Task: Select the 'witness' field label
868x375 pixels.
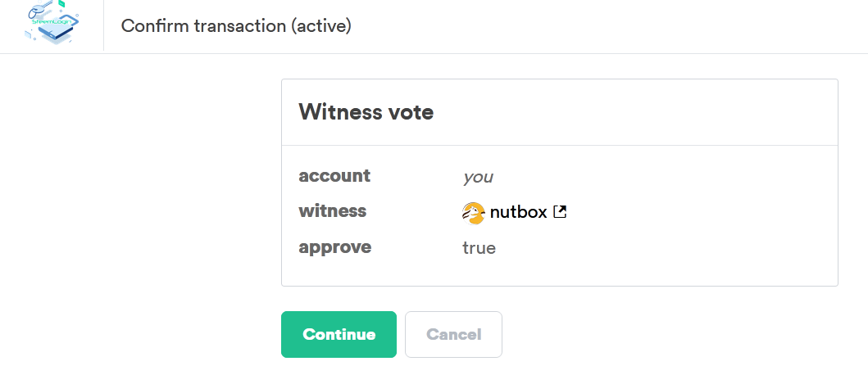Action: coord(332,211)
